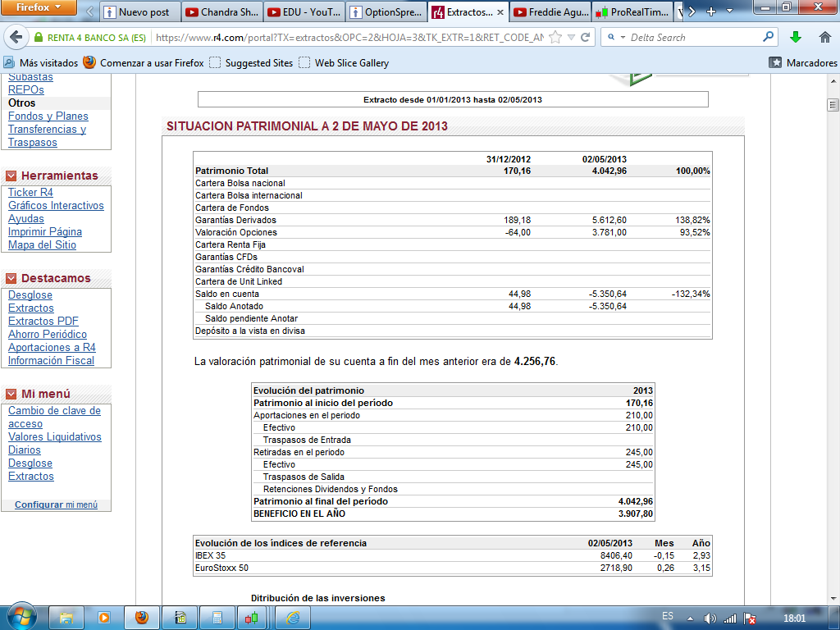840x630 pixels.
Task: Go back with the browser back arrow
Action: point(16,38)
